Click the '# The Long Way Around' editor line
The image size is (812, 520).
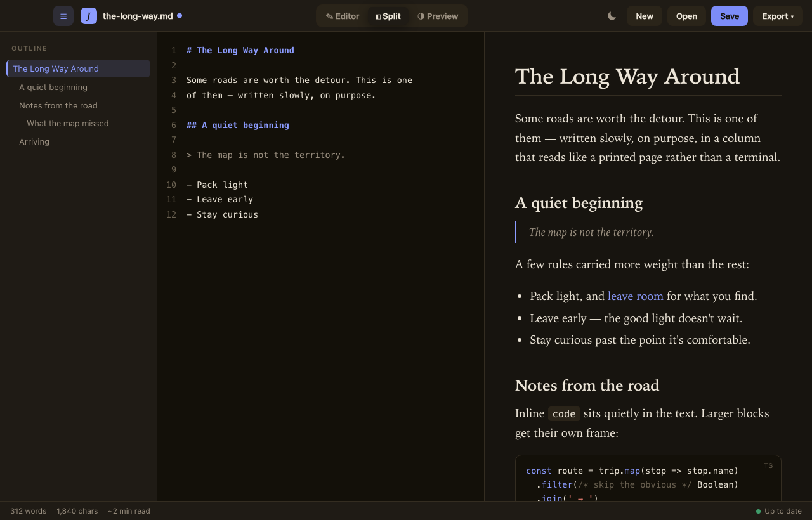click(x=240, y=50)
